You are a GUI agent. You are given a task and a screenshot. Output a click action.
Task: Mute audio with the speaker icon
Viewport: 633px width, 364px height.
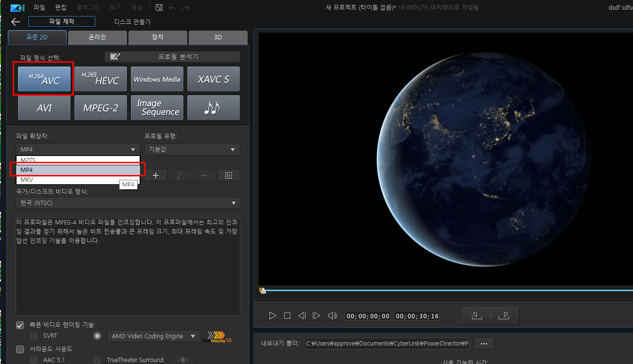click(332, 316)
